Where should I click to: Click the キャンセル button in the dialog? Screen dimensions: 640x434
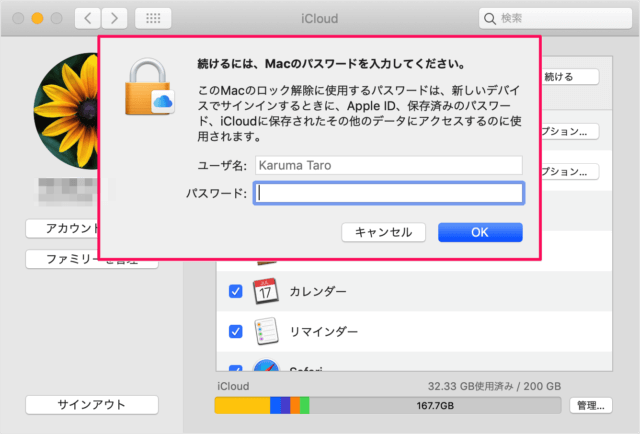[383, 232]
